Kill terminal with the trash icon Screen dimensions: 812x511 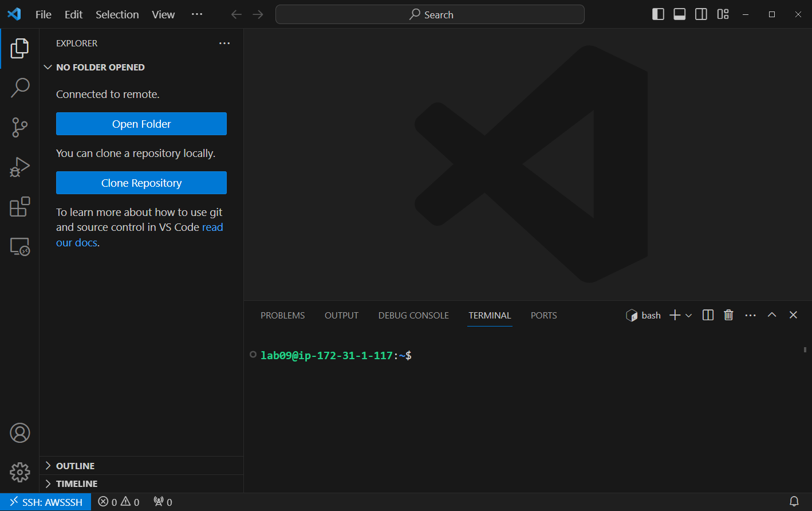728,315
